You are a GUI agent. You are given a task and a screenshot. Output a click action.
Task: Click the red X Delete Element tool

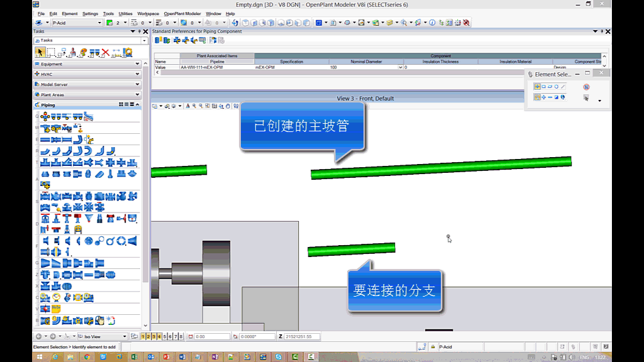click(x=106, y=52)
